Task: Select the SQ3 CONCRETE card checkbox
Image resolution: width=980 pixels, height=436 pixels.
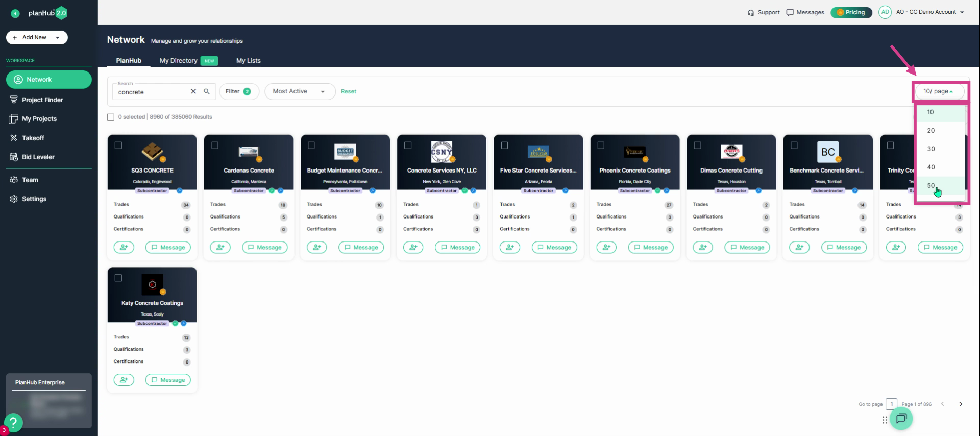Action: click(118, 146)
